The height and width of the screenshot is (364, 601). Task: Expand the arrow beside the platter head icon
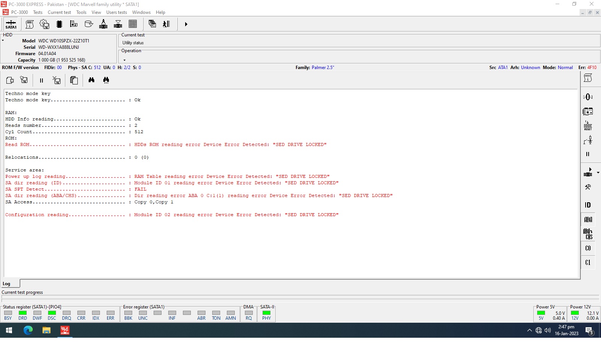(598, 173)
